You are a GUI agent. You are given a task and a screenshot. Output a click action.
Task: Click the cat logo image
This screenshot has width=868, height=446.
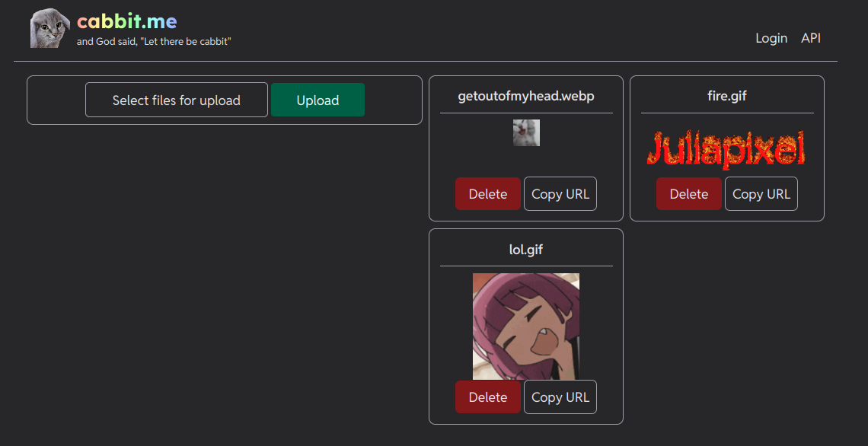click(x=50, y=29)
